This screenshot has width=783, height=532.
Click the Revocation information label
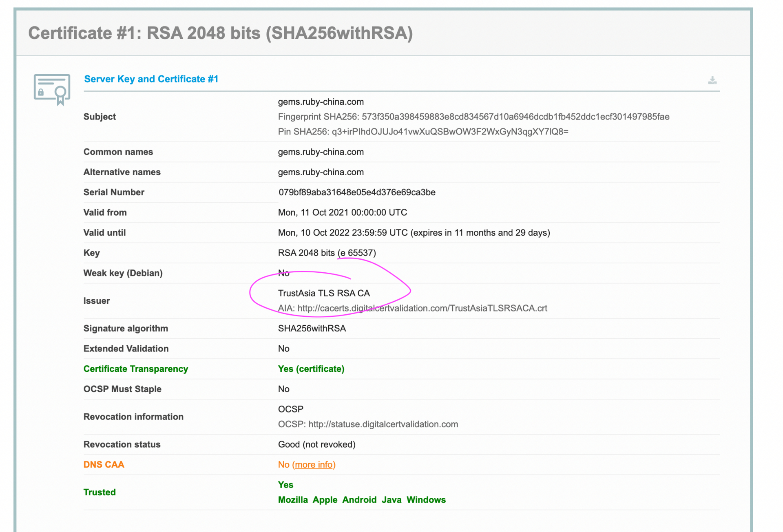[133, 417]
